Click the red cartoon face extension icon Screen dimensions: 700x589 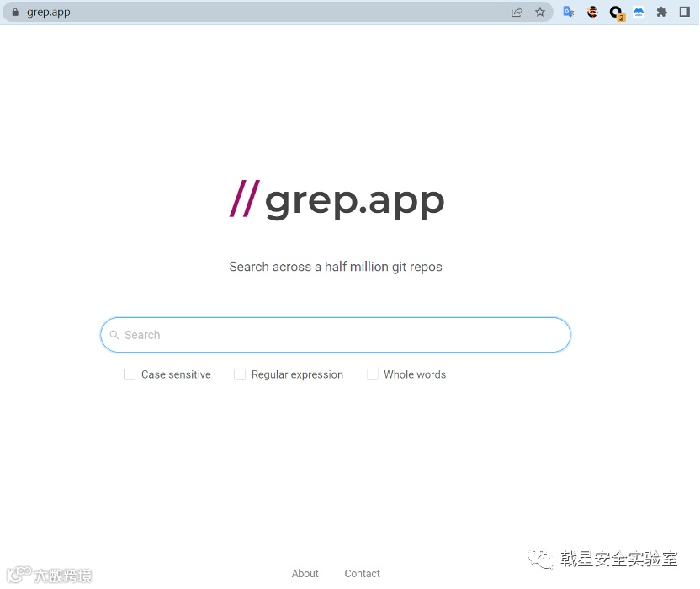click(592, 12)
